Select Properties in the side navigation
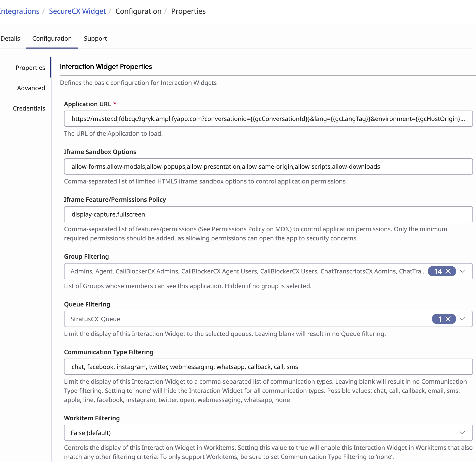 click(30, 68)
